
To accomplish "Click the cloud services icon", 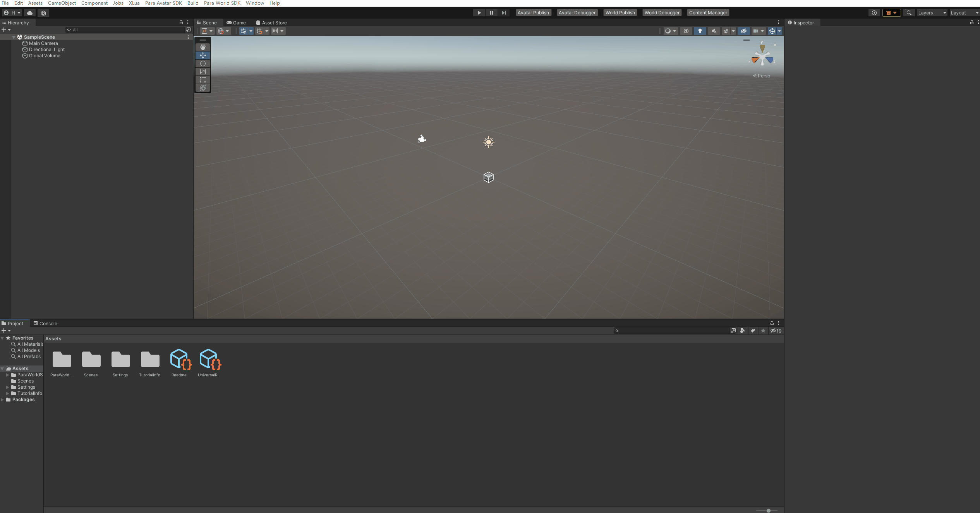I will [x=30, y=13].
